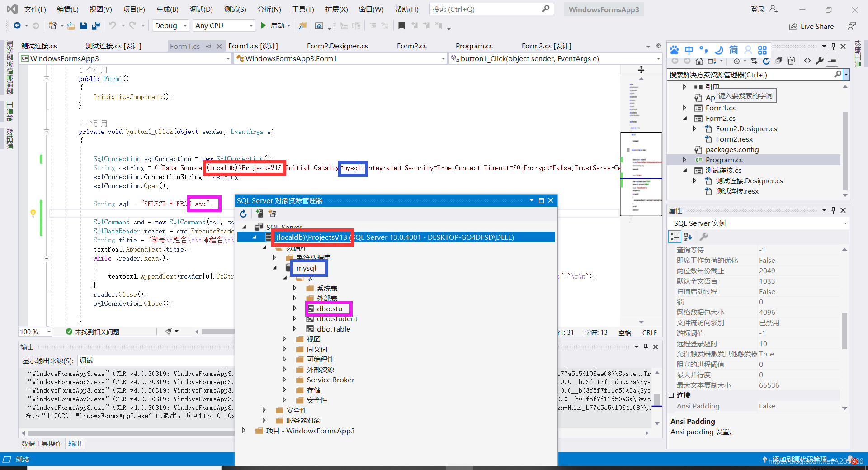
Task: Click the View Code angle-brackets icon
Action: coord(807,61)
